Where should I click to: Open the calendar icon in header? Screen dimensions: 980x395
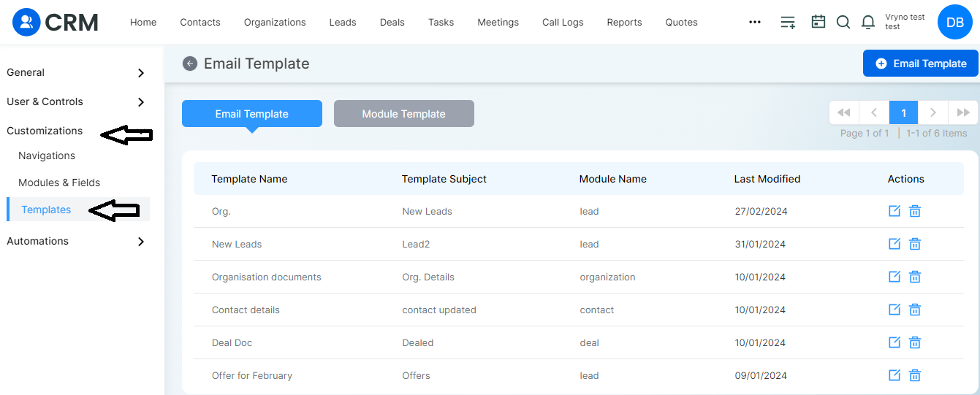[818, 22]
